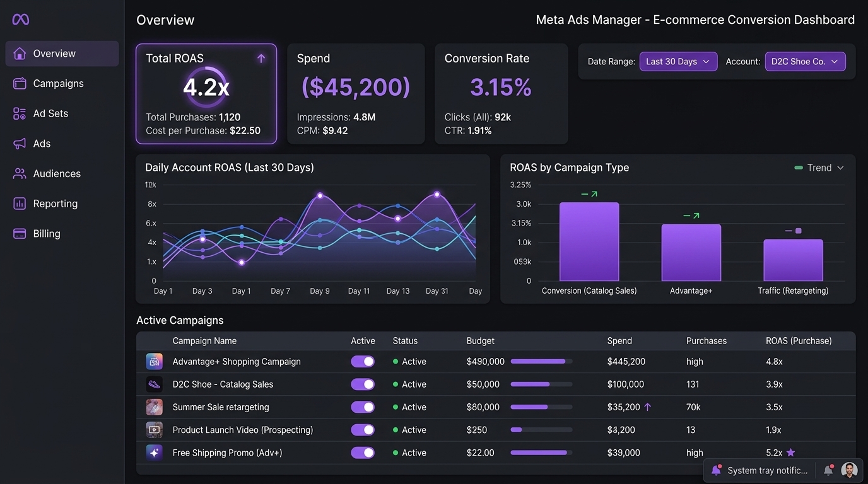Click budget bar for Product Launch Video
868x484 pixels.
(x=541, y=430)
